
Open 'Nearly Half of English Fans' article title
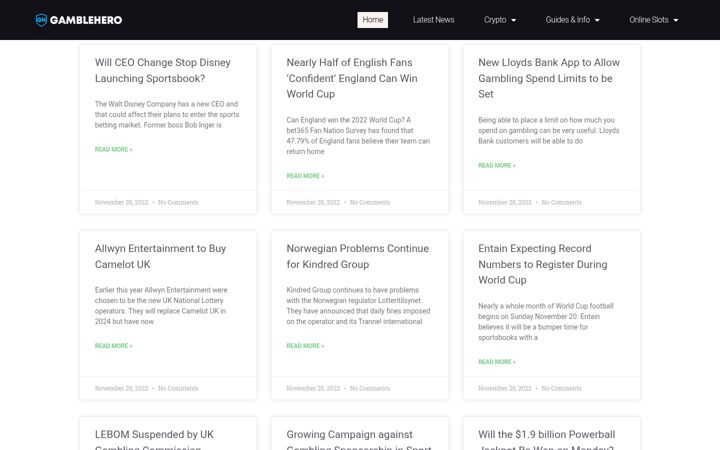[x=352, y=78]
